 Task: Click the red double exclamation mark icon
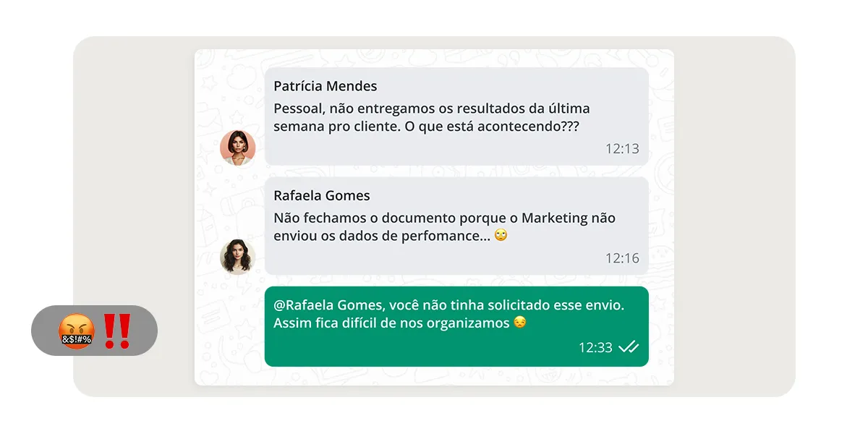click(116, 331)
